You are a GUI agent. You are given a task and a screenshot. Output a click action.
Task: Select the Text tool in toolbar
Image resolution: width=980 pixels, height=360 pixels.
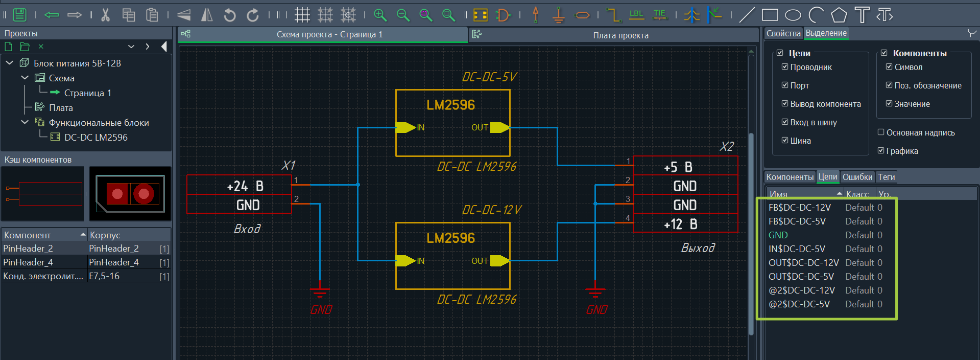pos(862,15)
